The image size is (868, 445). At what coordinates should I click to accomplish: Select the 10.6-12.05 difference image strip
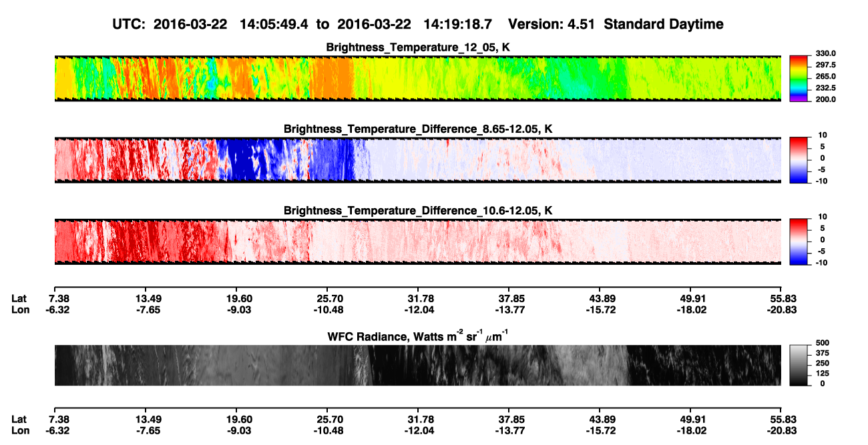tap(417, 242)
